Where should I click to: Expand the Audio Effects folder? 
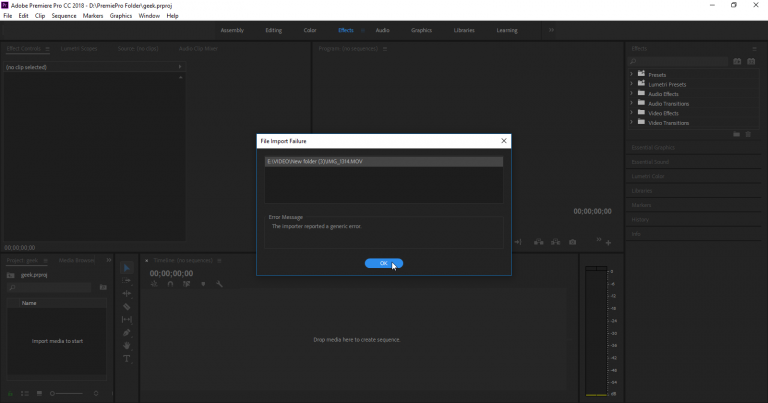[631, 94]
